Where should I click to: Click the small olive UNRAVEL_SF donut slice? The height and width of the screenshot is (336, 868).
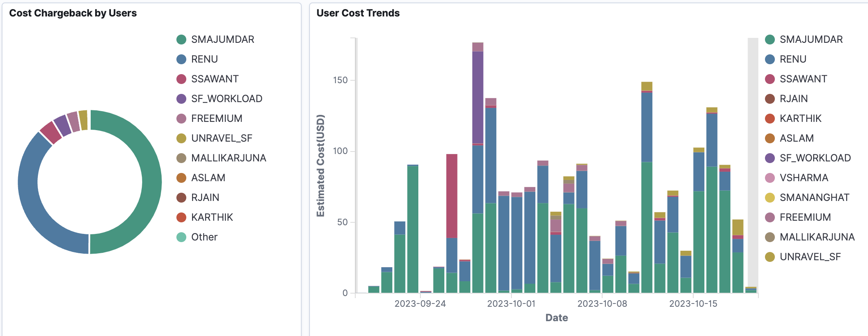[x=83, y=120]
